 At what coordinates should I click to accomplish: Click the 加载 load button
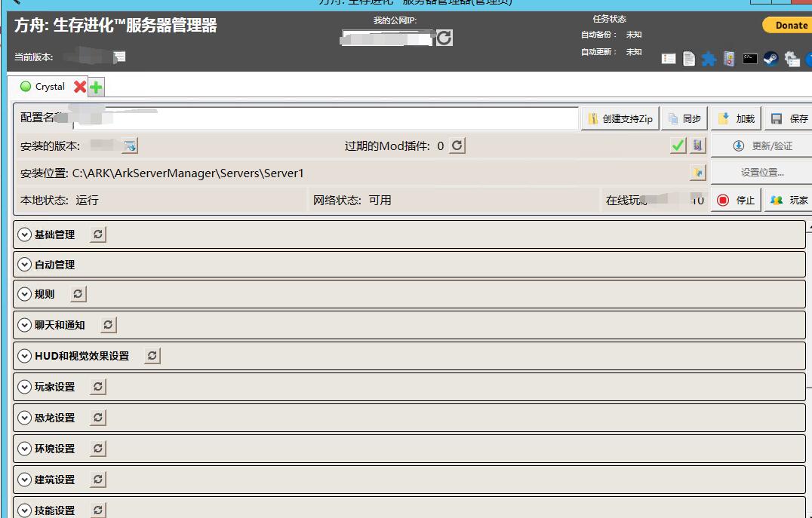[x=736, y=118]
